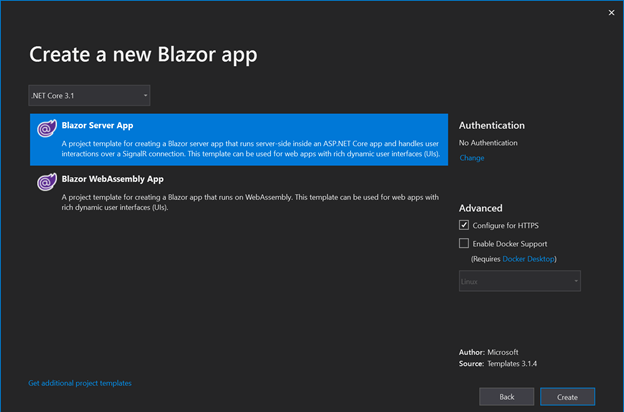Click the Authentication section heading

(491, 126)
